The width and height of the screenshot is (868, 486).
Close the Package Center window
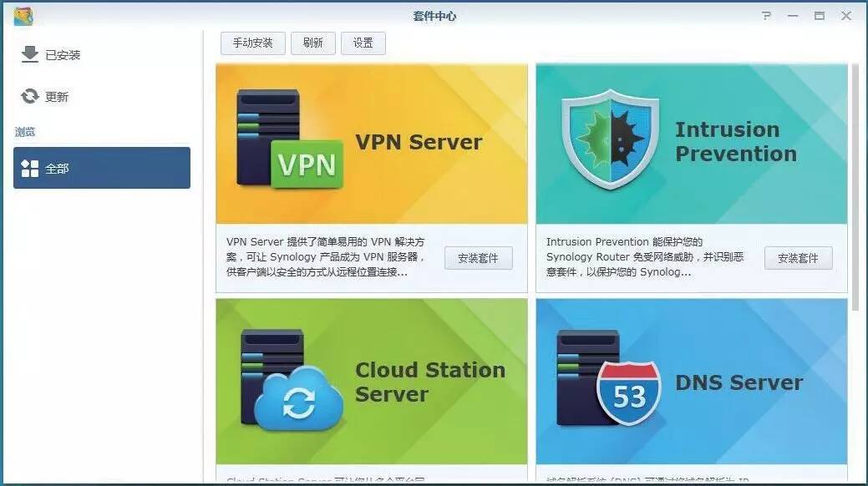(x=845, y=16)
